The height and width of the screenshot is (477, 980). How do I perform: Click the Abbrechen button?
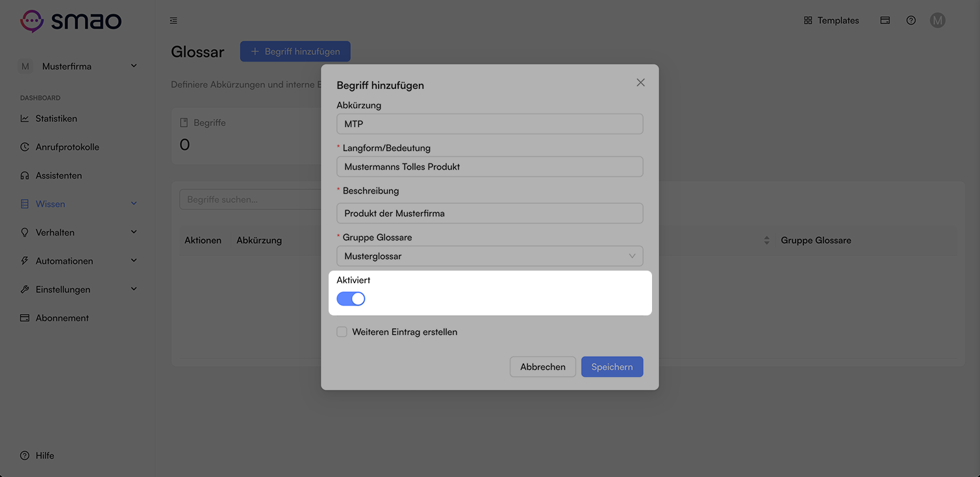tap(543, 367)
